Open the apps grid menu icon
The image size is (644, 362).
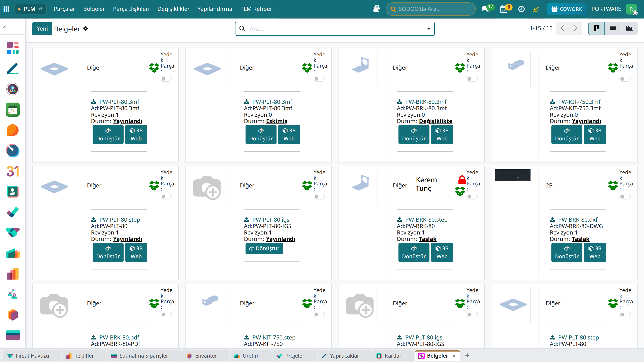(6, 9)
